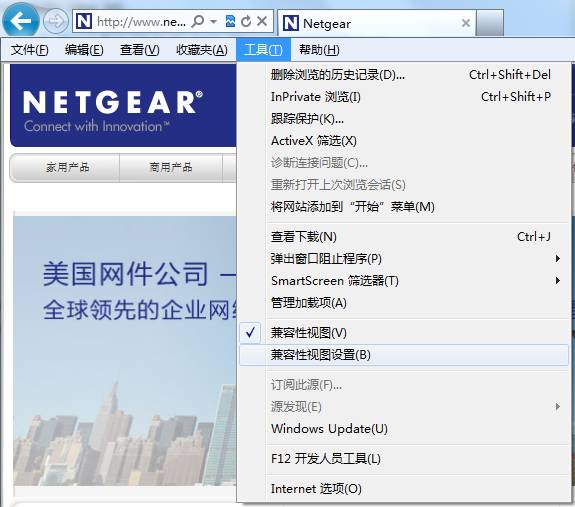Click the 商用产品 navigation button
Viewport: 575px width, 507px height.
pyautogui.click(x=171, y=168)
